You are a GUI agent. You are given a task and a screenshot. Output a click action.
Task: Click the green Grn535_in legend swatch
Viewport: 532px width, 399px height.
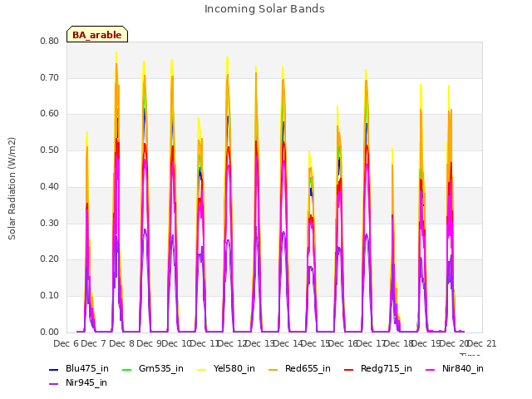pyautogui.click(x=127, y=369)
